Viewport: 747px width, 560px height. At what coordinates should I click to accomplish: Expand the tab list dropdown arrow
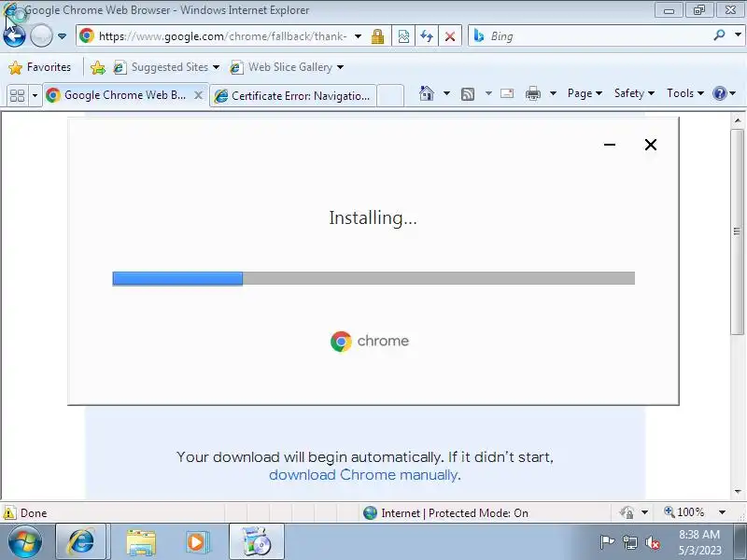coord(35,96)
